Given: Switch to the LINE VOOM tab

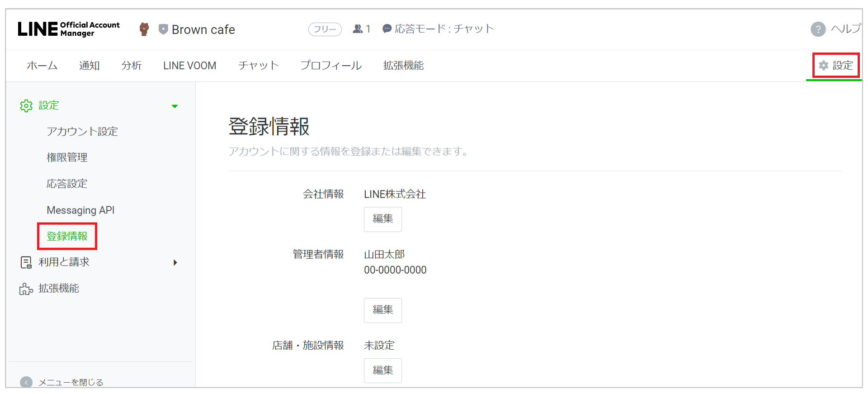Looking at the screenshot, I should coord(190,66).
